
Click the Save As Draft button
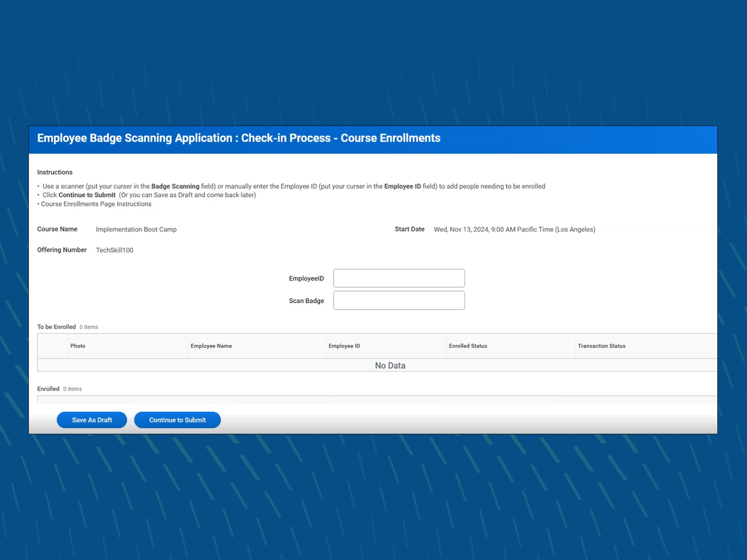[92, 420]
